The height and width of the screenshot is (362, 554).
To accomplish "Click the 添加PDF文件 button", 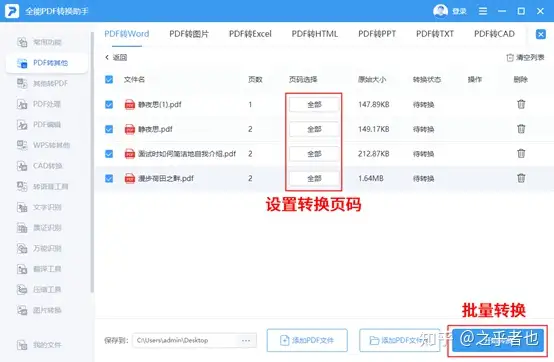I will [307, 340].
